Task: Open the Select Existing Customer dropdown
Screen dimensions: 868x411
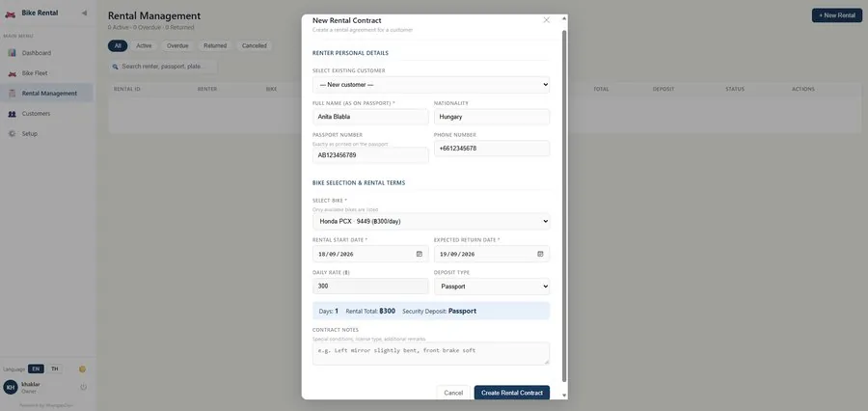Action: pyautogui.click(x=431, y=85)
